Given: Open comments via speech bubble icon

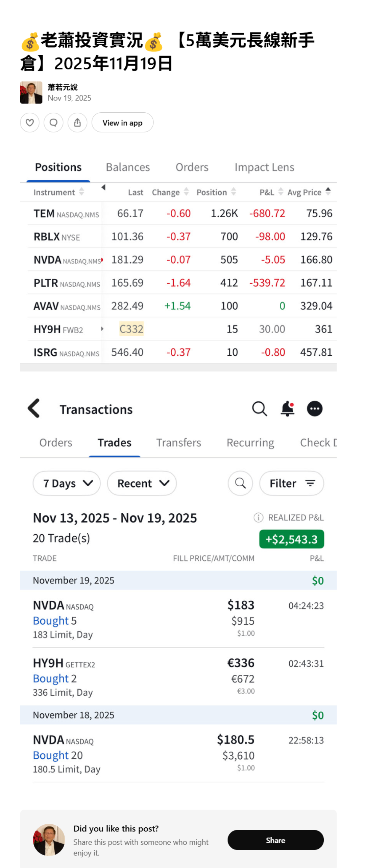Looking at the screenshot, I should point(53,122).
